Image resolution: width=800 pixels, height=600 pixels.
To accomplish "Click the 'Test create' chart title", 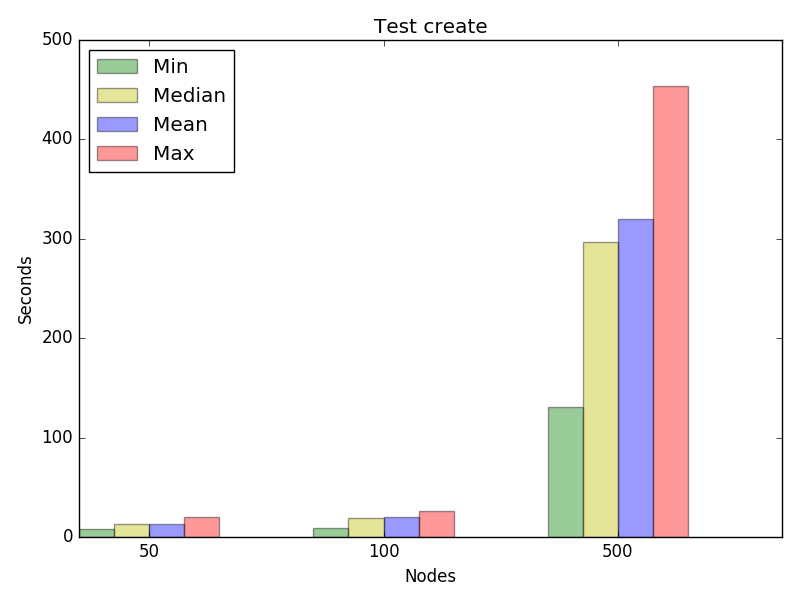I will [430, 27].
